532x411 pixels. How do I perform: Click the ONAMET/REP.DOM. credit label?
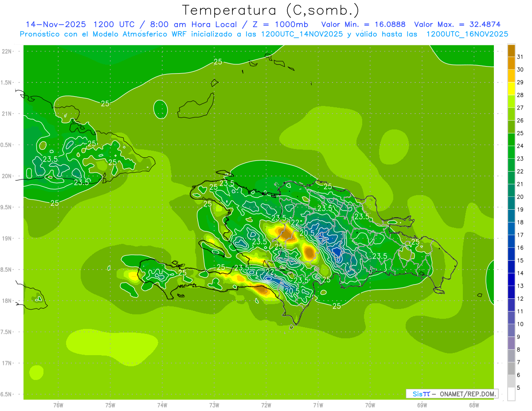(468, 394)
